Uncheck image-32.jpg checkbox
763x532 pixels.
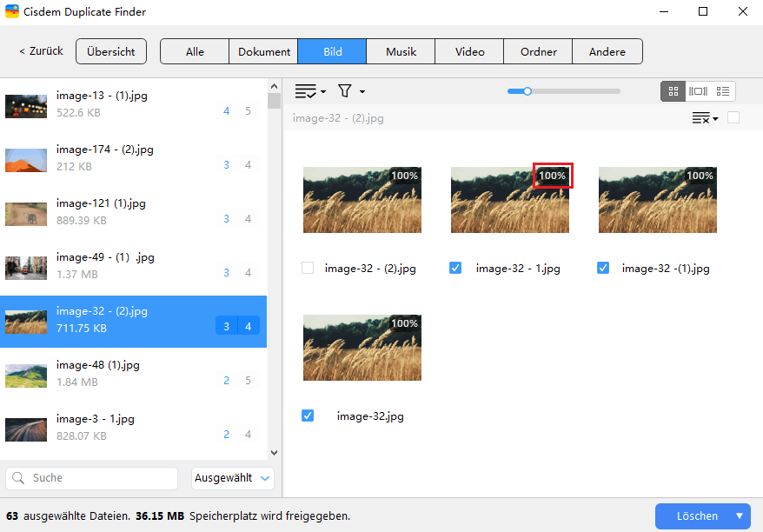(x=308, y=416)
